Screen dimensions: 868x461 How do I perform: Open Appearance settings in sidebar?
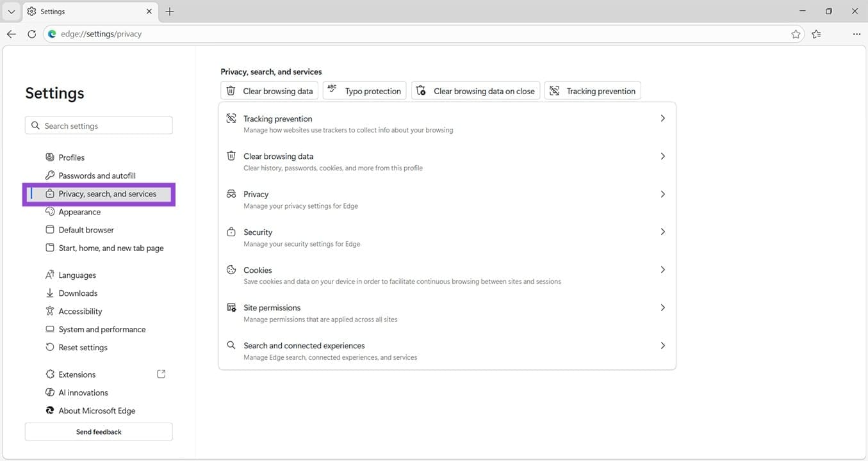pos(79,211)
